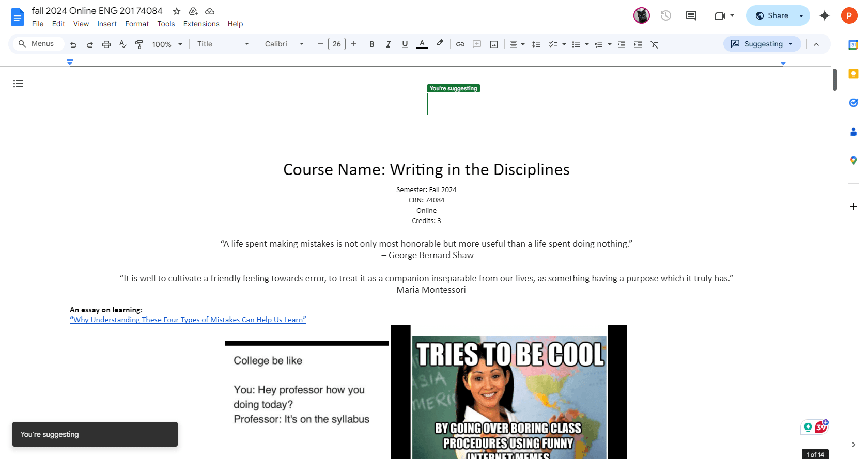Screen dimensions: 868x459
Task: Open Gemini sparkle assistant icon
Action: pyautogui.click(x=825, y=15)
